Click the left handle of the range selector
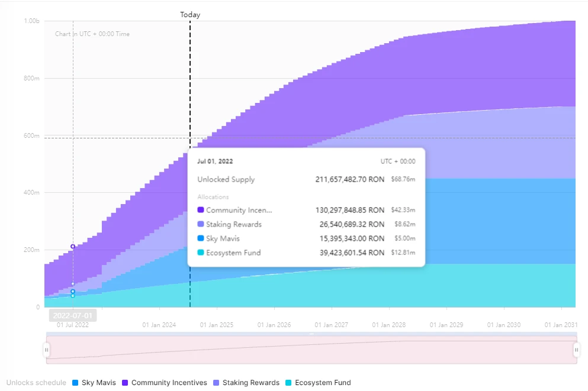Viewport: 588px width, 391px height. pos(46,350)
